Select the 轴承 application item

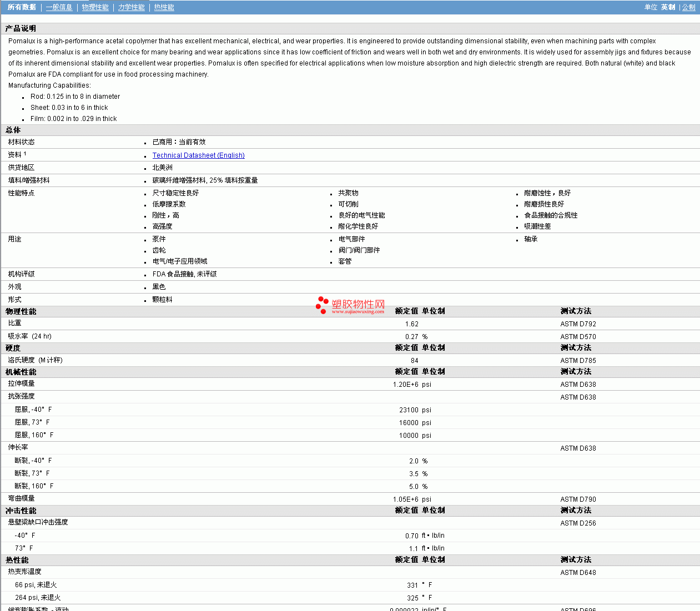[x=531, y=239]
